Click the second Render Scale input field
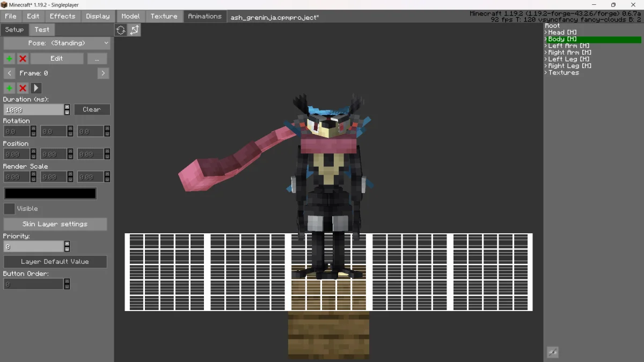This screenshot has height=362, width=644. pyautogui.click(x=54, y=176)
